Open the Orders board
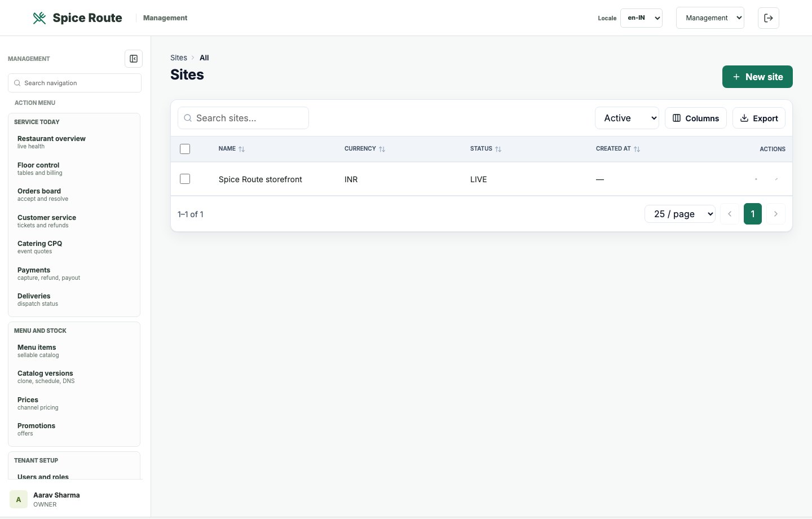 (74, 195)
